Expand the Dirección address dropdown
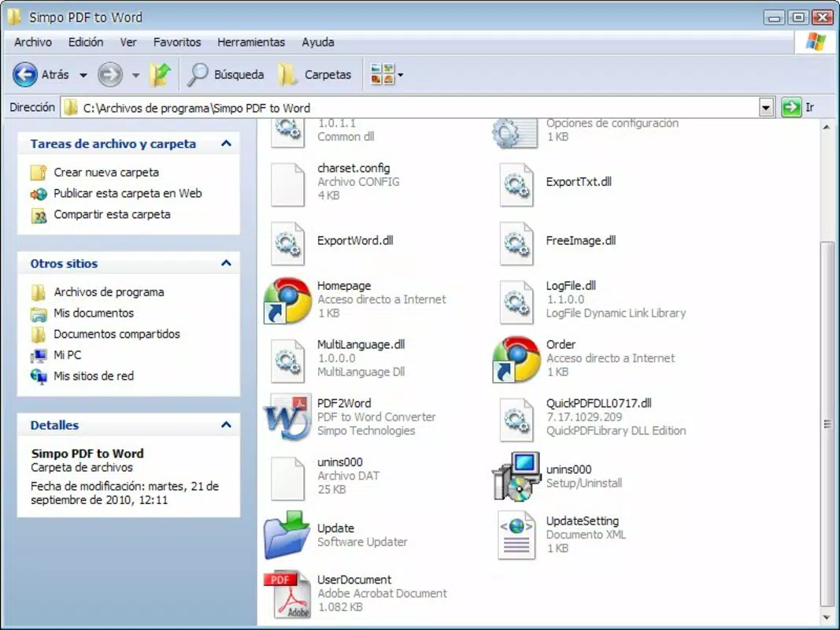The width and height of the screenshot is (840, 630). click(x=766, y=108)
